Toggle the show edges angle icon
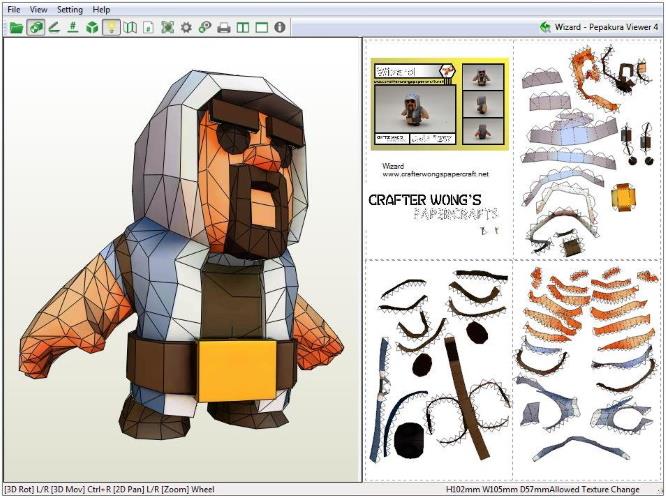Viewport: 666px width, 498px height. tap(54, 28)
